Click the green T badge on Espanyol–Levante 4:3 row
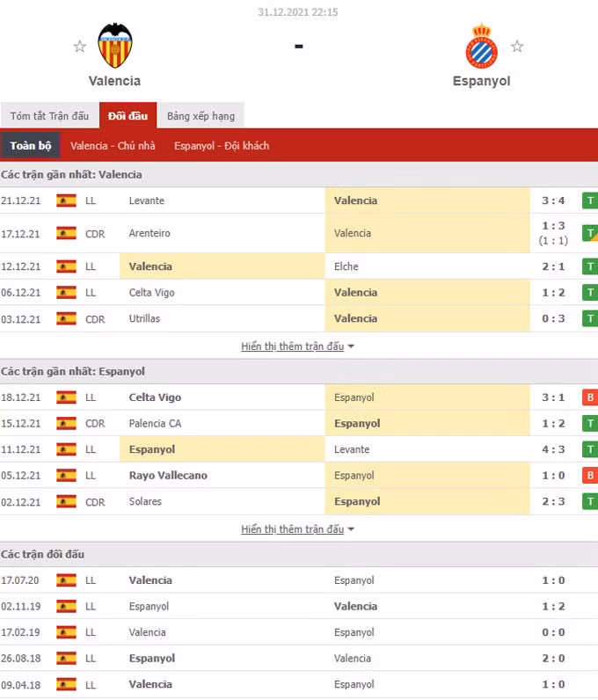This screenshot has height=700, width=598. [590, 449]
